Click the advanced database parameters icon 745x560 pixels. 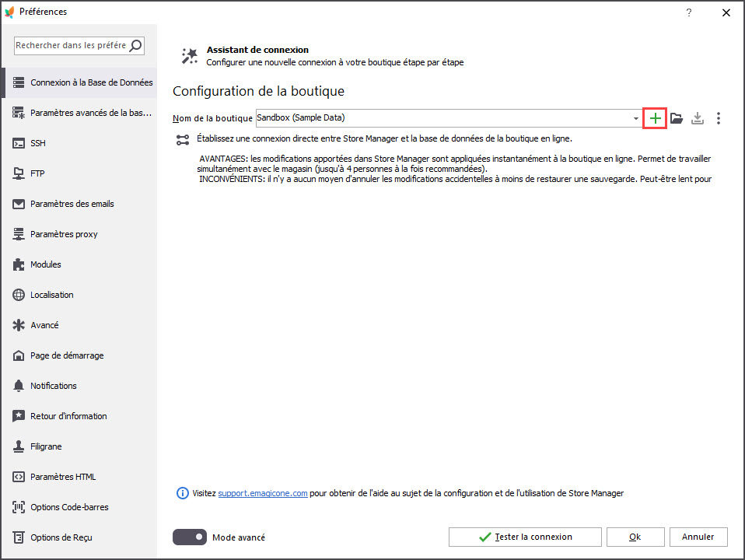click(19, 113)
